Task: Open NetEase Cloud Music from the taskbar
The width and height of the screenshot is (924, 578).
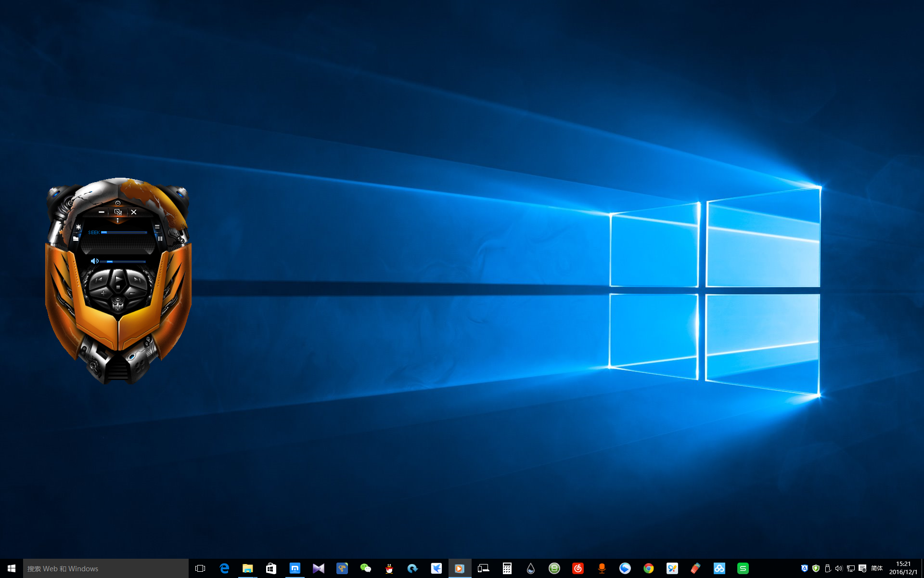Action: (578, 568)
